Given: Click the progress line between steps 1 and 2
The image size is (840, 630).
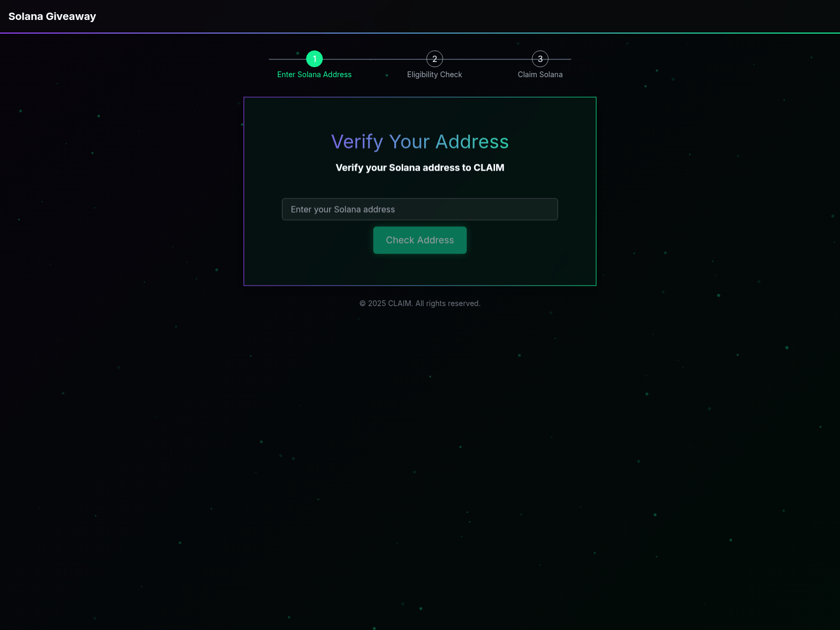Looking at the screenshot, I should 374,59.
